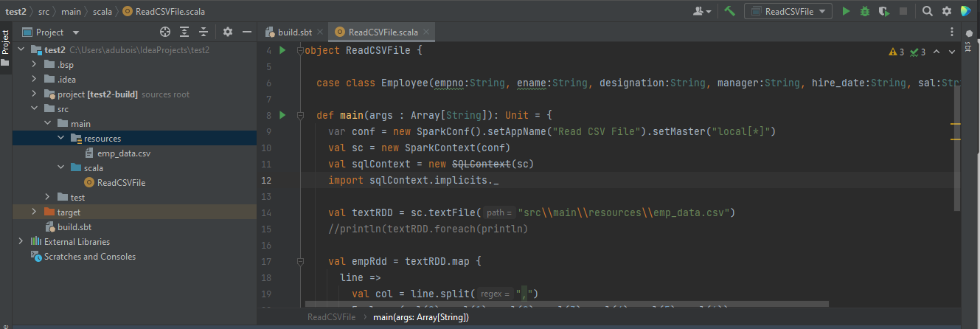Build the project with the hammer icon
The width and height of the screenshot is (980, 329).
click(x=730, y=11)
